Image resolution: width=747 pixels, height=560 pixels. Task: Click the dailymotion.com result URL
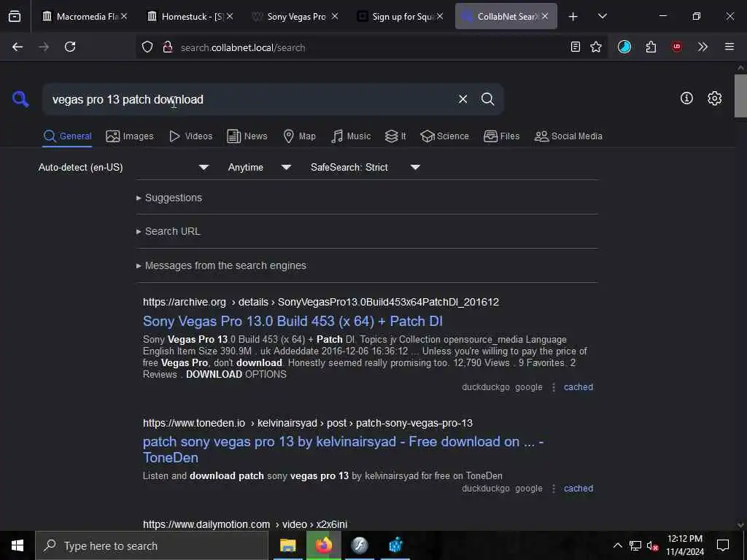point(245,524)
